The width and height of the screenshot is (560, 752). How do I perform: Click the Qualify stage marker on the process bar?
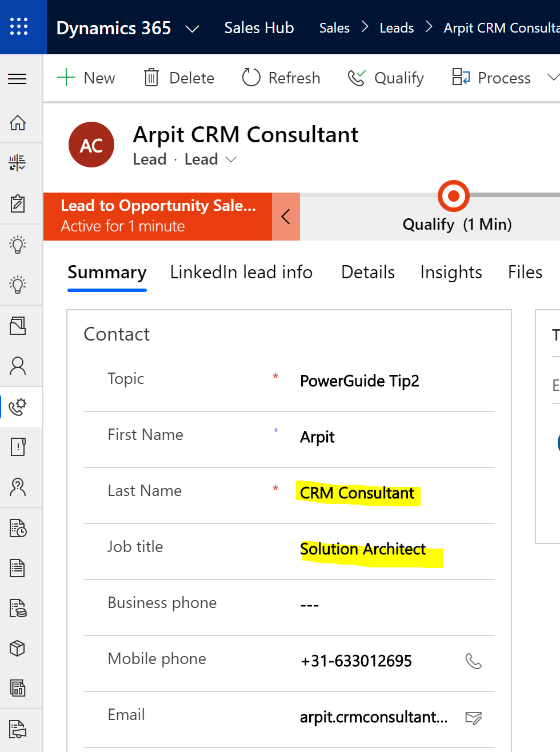pos(453,195)
